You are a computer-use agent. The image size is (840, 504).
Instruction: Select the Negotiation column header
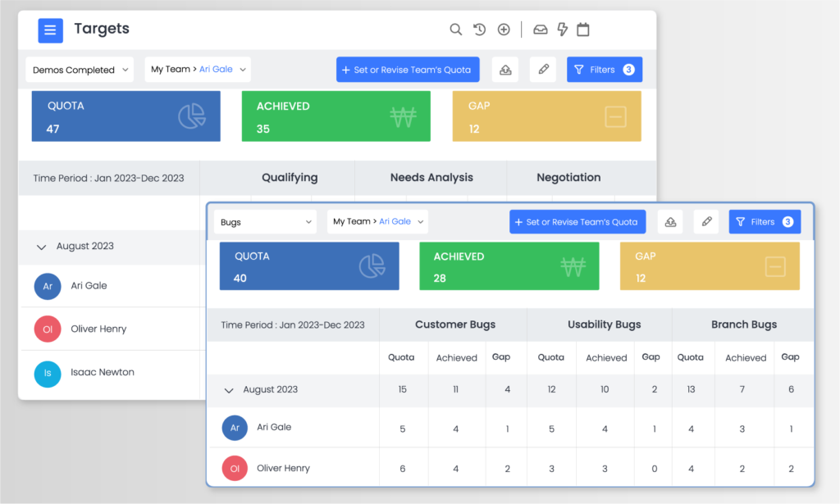[569, 178]
